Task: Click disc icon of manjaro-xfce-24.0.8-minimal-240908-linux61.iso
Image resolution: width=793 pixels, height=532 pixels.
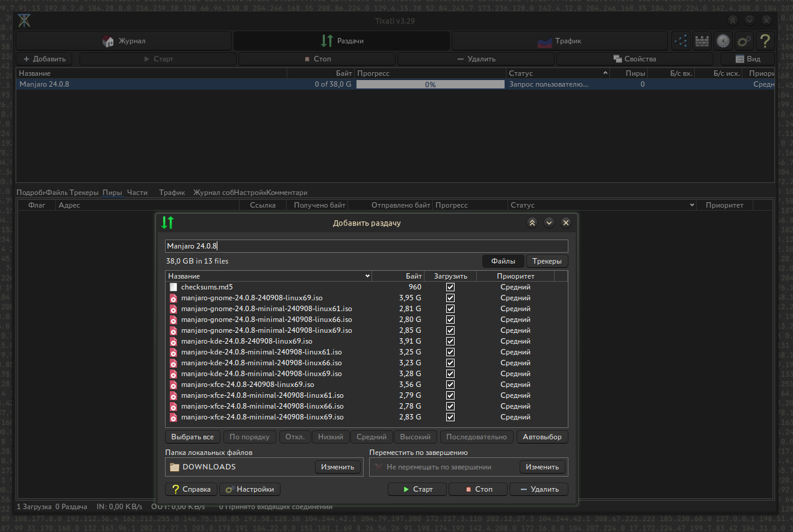Action: (173, 395)
